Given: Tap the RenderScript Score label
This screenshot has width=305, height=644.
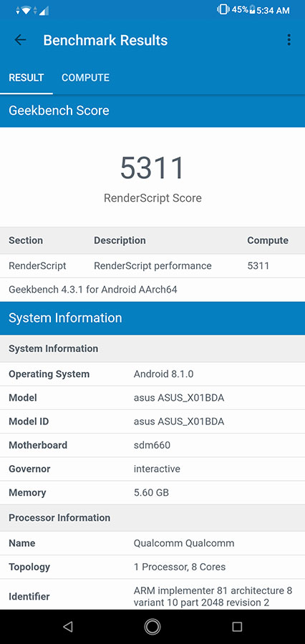Looking at the screenshot, I should [152, 198].
